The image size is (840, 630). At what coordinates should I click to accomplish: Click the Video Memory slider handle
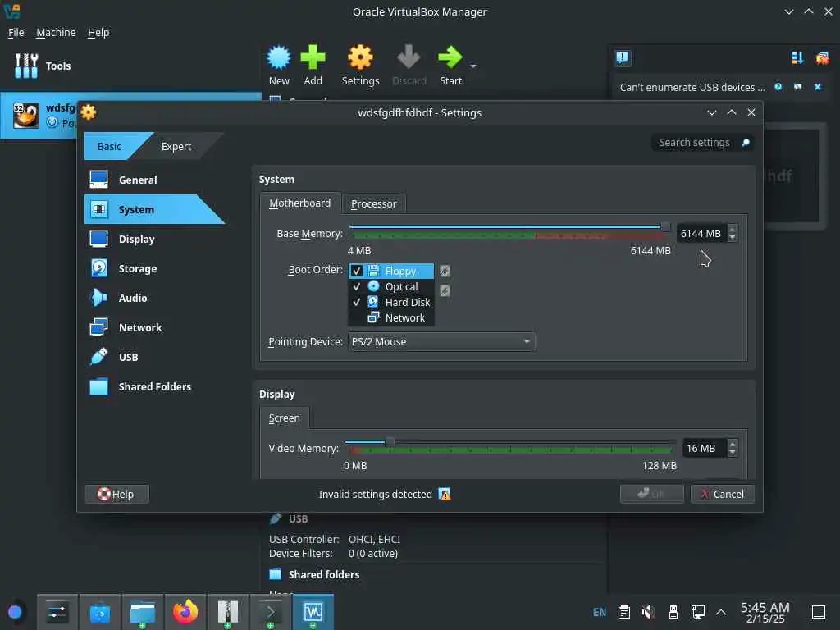[x=390, y=442]
